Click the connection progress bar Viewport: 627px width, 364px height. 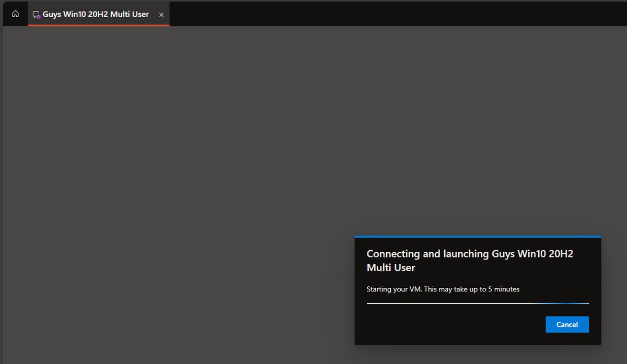click(x=478, y=303)
